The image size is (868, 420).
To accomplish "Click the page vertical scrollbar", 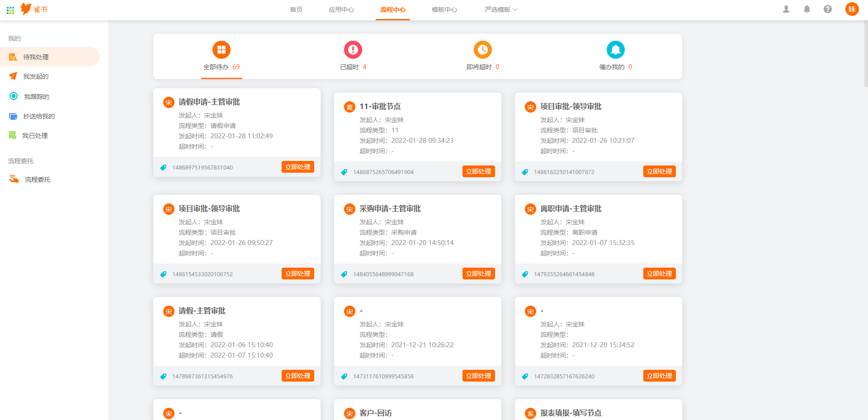I will pyautogui.click(x=866, y=53).
